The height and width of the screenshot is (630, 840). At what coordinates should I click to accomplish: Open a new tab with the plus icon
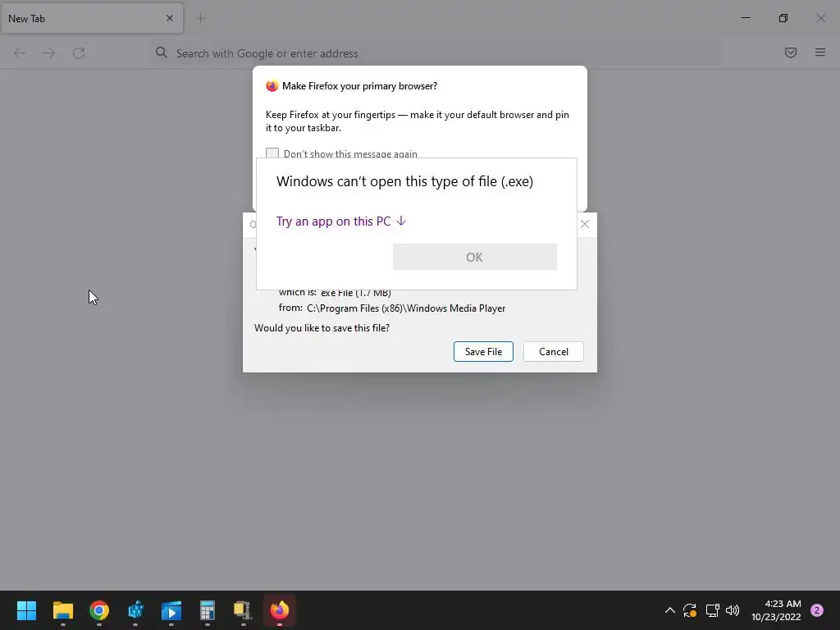pyautogui.click(x=201, y=19)
